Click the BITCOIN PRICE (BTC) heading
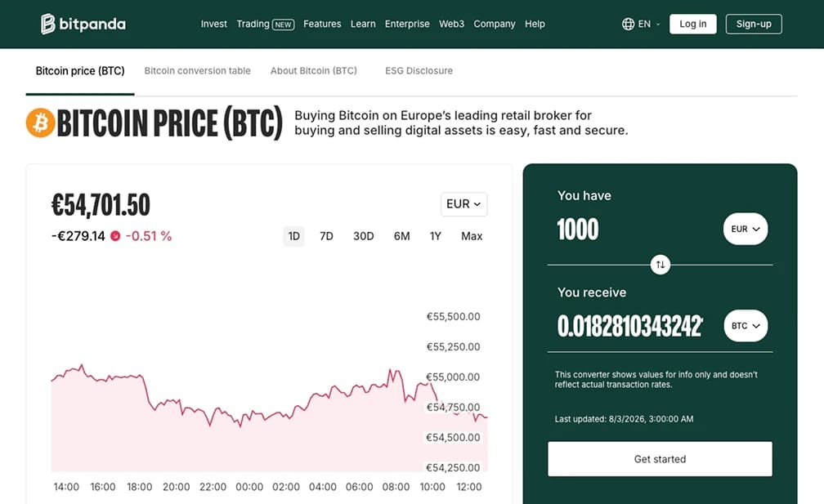The image size is (824, 504). [169, 123]
